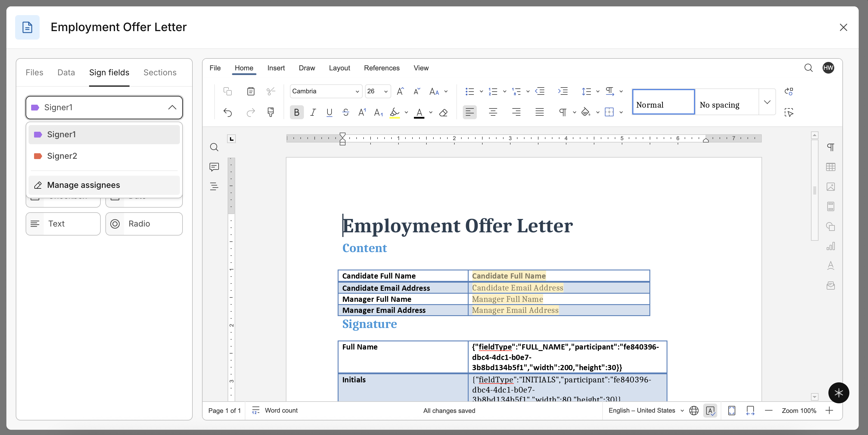Open the References ribbon tab

(x=381, y=68)
